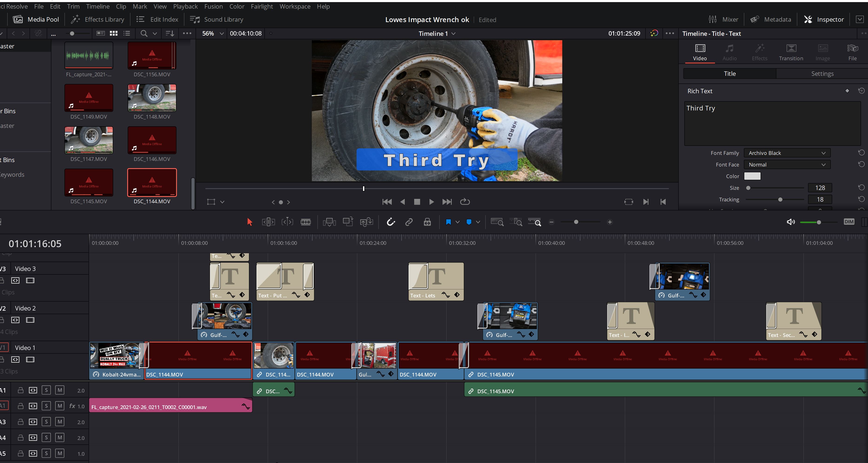Select the DSC_1148.MOV thumbnail
868x463 pixels.
point(152,98)
